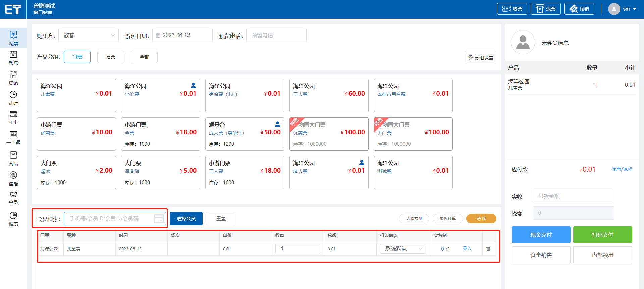Open the 游玩日期 date picker
The image size is (644, 289).
[x=182, y=35]
